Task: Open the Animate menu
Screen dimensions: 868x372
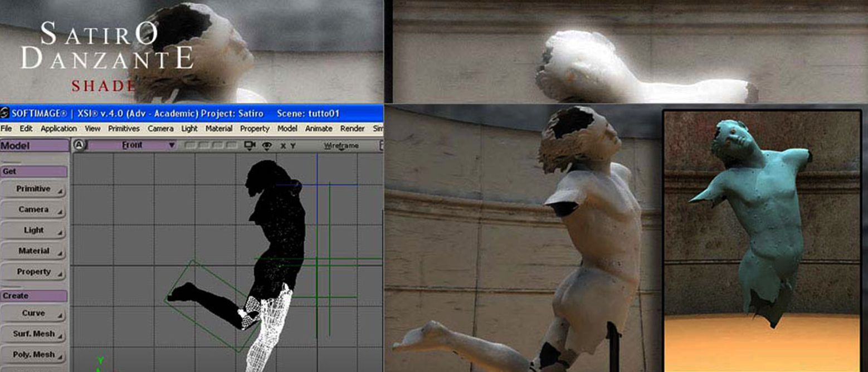Action: pyautogui.click(x=319, y=129)
